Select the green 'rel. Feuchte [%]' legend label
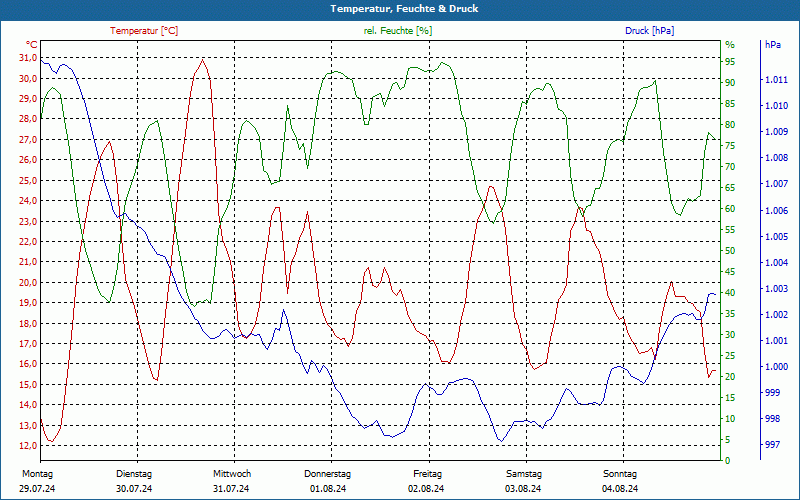This screenshot has width=800, height=500. 398,31
